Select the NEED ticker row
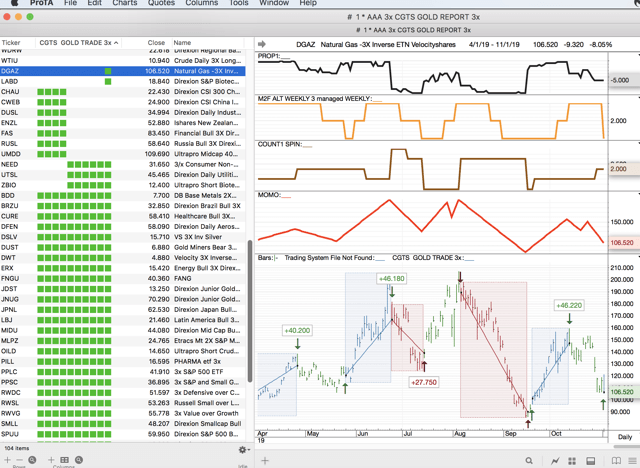 coord(122,164)
